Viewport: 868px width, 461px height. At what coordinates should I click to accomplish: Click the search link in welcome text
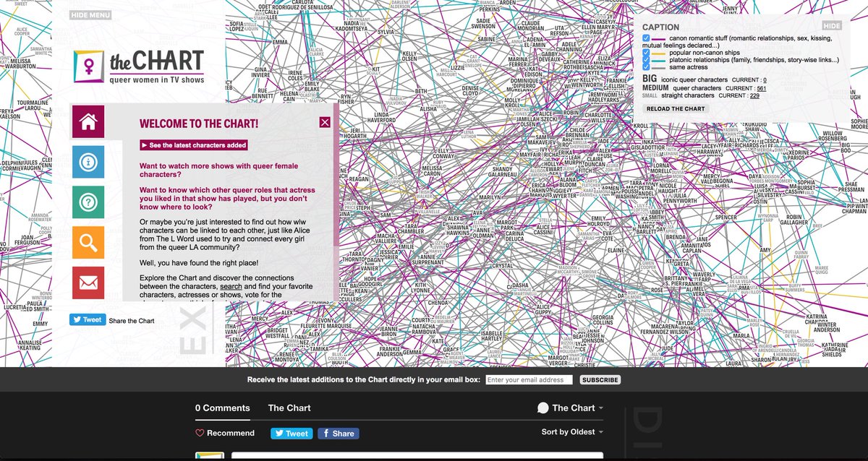tap(231, 287)
